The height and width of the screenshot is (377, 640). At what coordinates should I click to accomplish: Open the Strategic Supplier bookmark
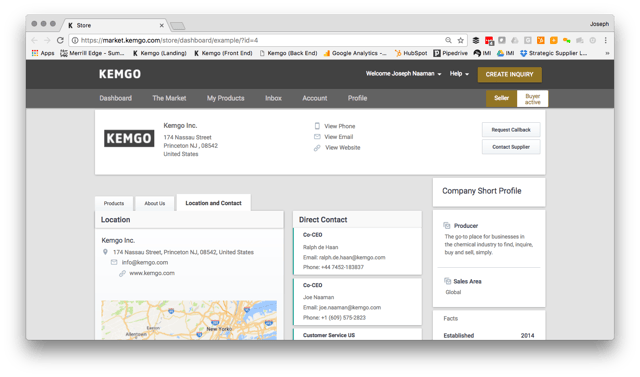point(553,53)
